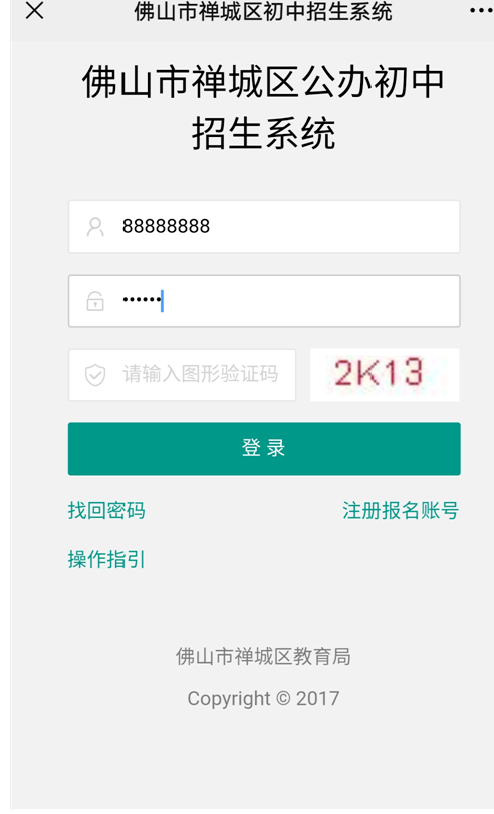494x814 pixels.
Task: Click the user profile icon in account field
Action: coord(95,227)
